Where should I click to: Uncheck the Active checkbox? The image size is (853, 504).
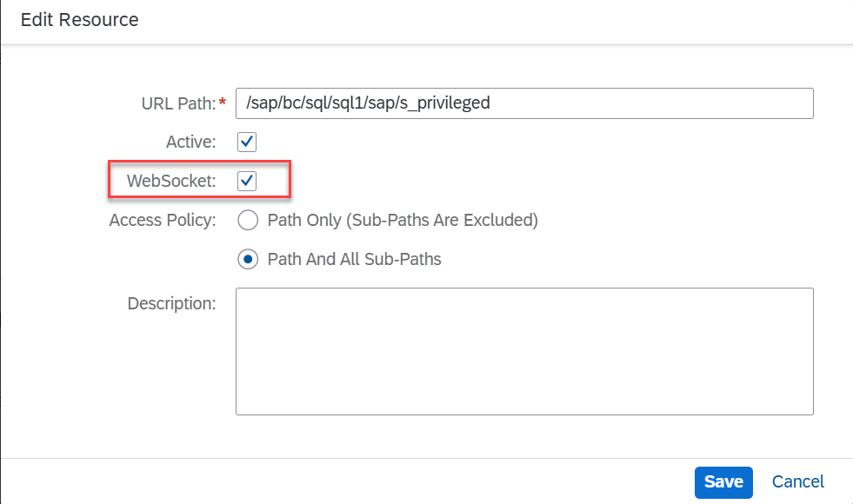coord(247,142)
